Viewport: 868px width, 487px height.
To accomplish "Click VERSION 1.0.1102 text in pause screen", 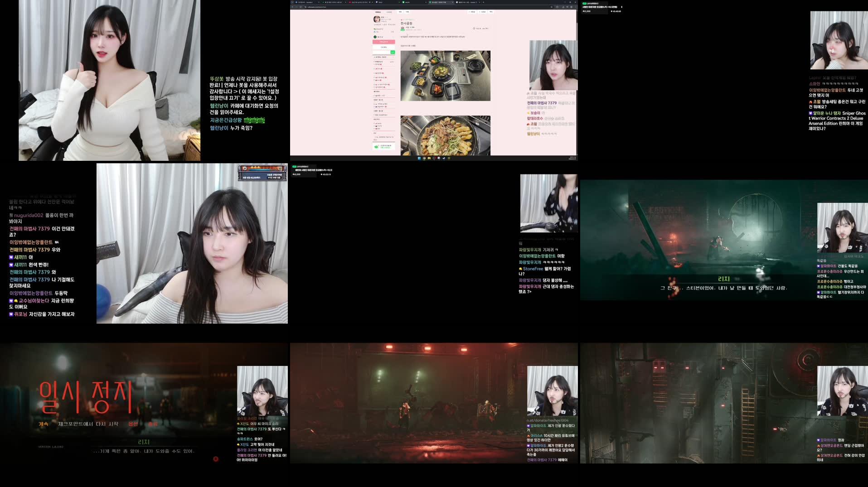I will pos(51,447).
